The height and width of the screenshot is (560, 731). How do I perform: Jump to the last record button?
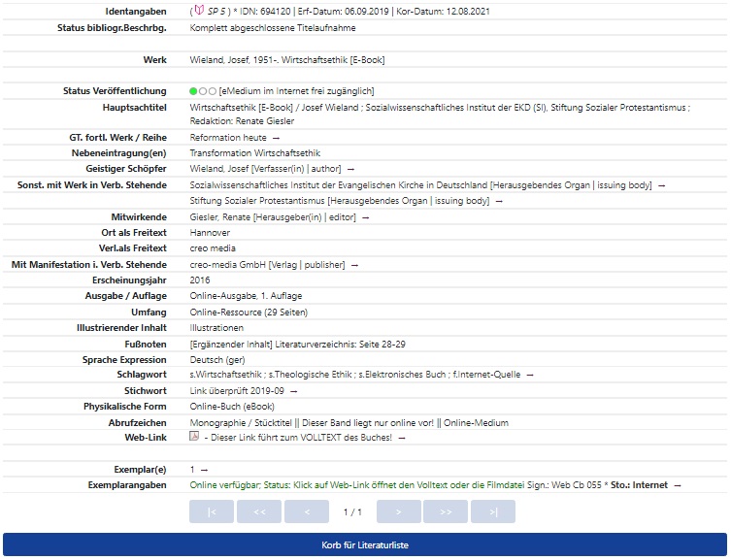493,511
